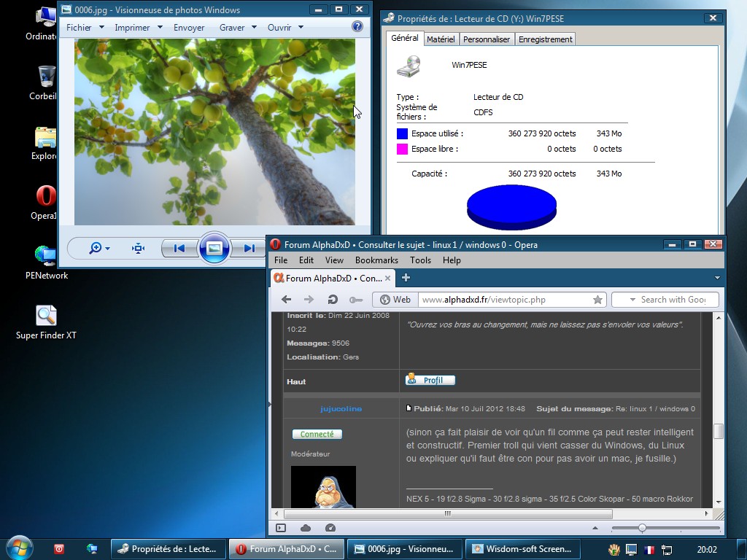Open the PENetwork desktop icon
The width and height of the screenshot is (747, 560).
coord(46,262)
